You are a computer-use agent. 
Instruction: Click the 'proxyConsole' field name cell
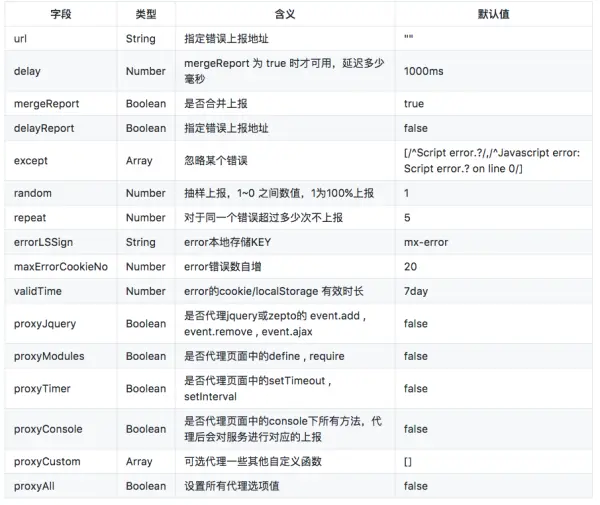coord(48,429)
